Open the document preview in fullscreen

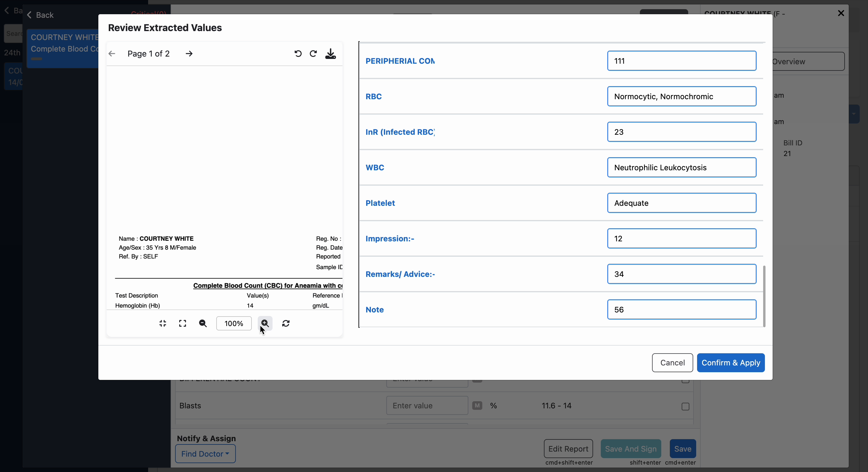coord(182,323)
